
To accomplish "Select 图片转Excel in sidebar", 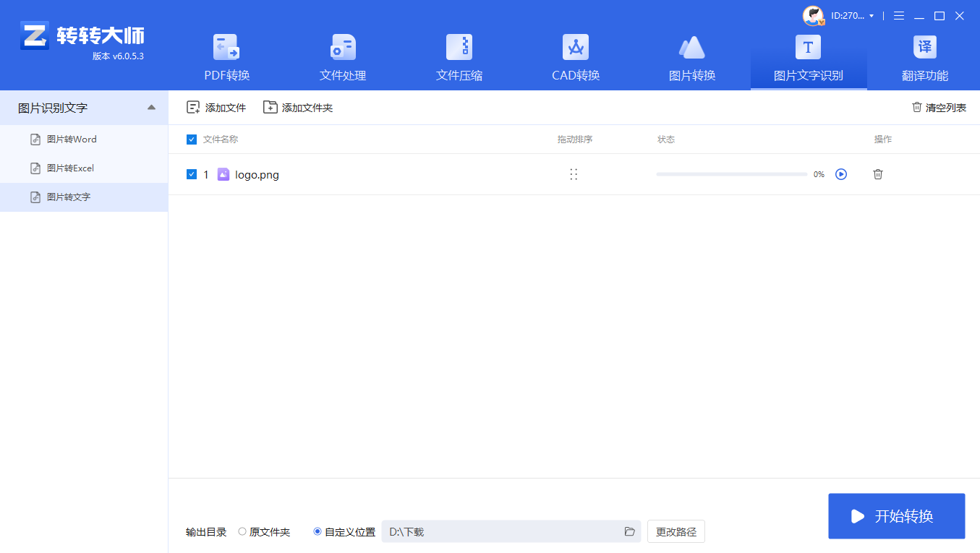I will tap(84, 168).
